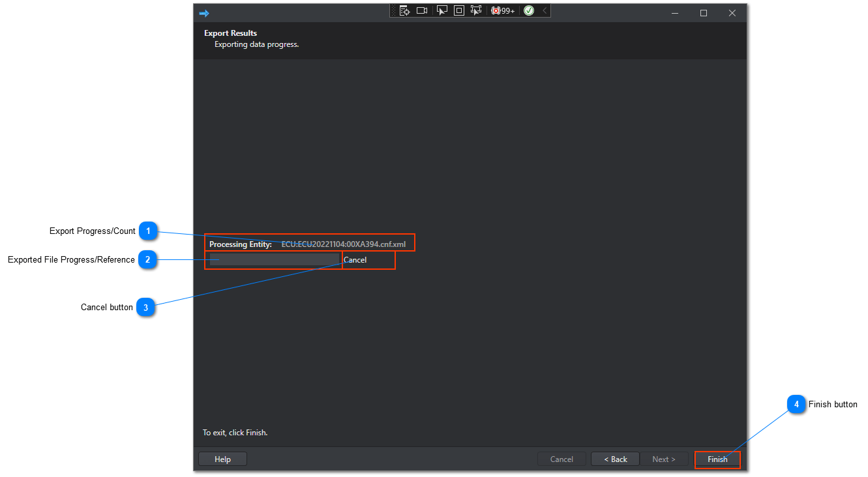Click the video camera icon in debug toolbar
This screenshot has height=477, width=868.
(422, 10)
